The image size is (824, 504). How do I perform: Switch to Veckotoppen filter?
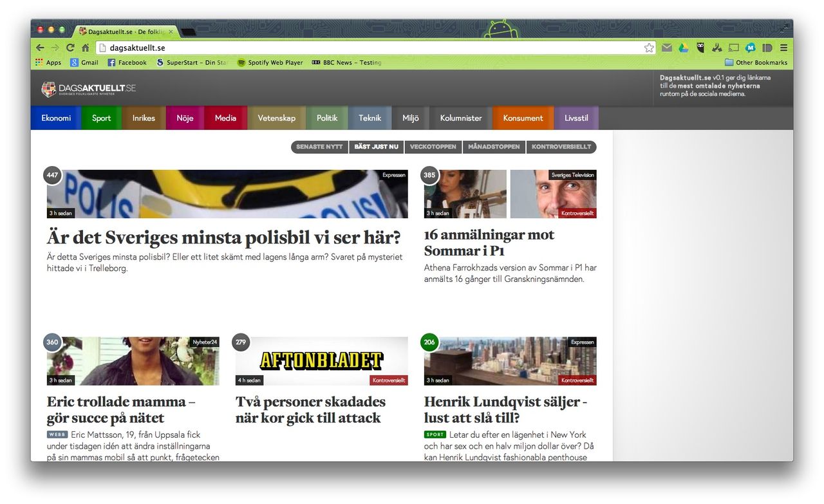pyautogui.click(x=433, y=147)
